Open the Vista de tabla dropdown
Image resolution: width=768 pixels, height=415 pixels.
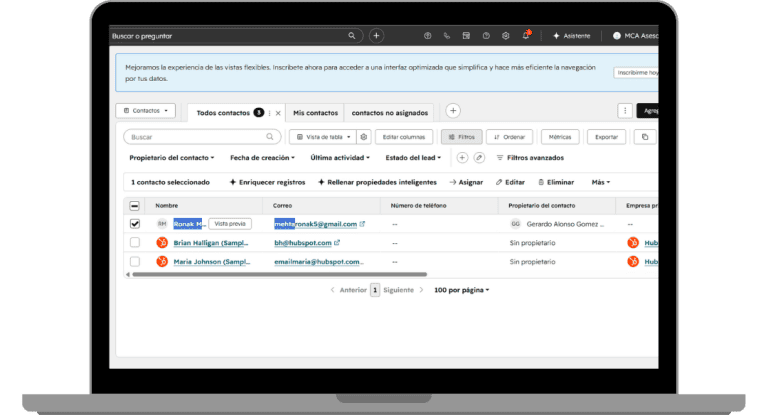tap(323, 137)
